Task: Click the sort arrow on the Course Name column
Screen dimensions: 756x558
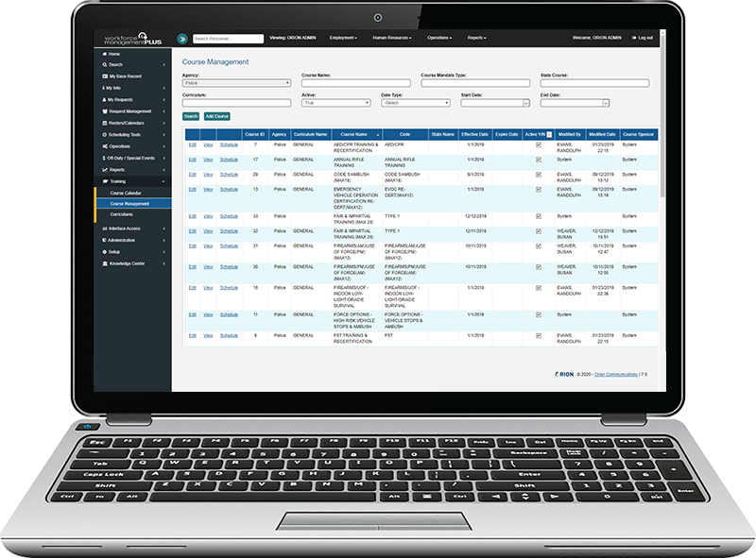Action: (x=378, y=135)
